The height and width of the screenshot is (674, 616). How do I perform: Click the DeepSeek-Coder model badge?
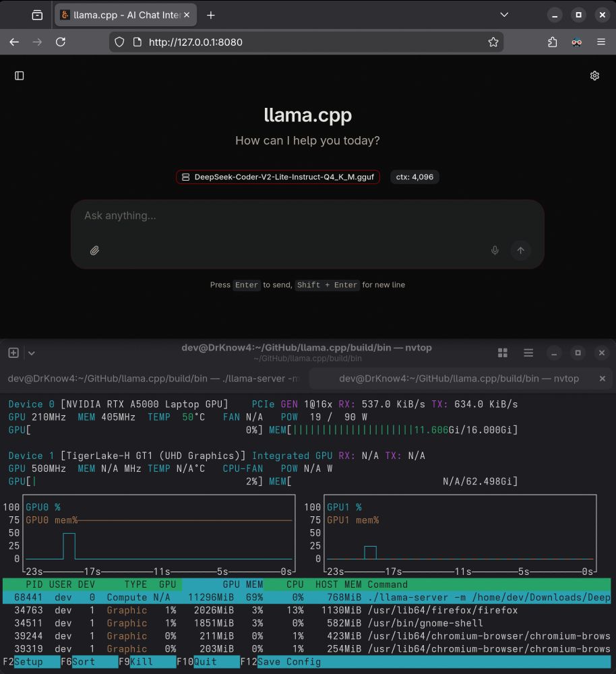pyautogui.click(x=277, y=177)
